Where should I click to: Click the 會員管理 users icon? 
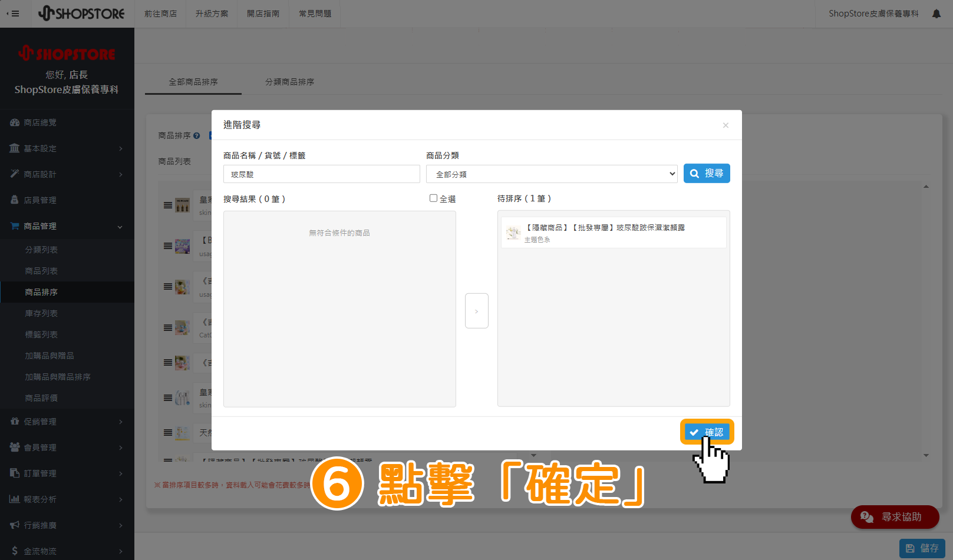click(x=15, y=448)
